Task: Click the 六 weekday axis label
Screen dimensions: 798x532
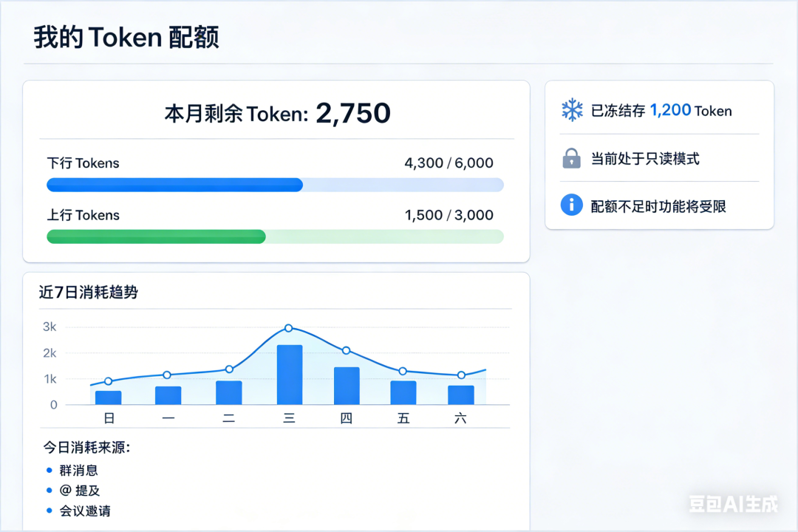Action: (460, 418)
